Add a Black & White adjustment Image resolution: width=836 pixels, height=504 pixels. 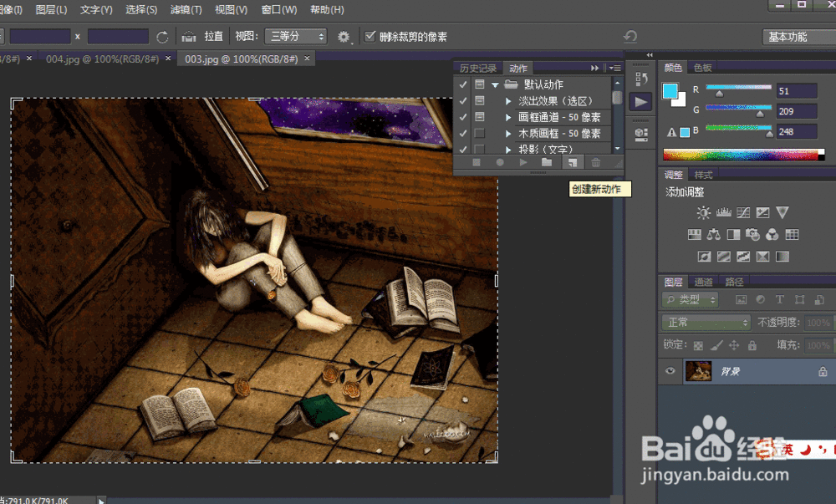tap(733, 234)
